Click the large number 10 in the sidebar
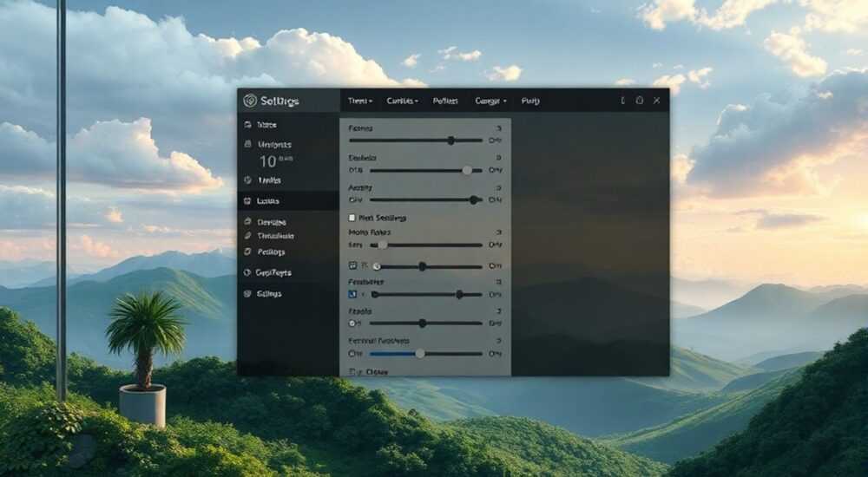This screenshot has width=868, height=477. [x=268, y=161]
